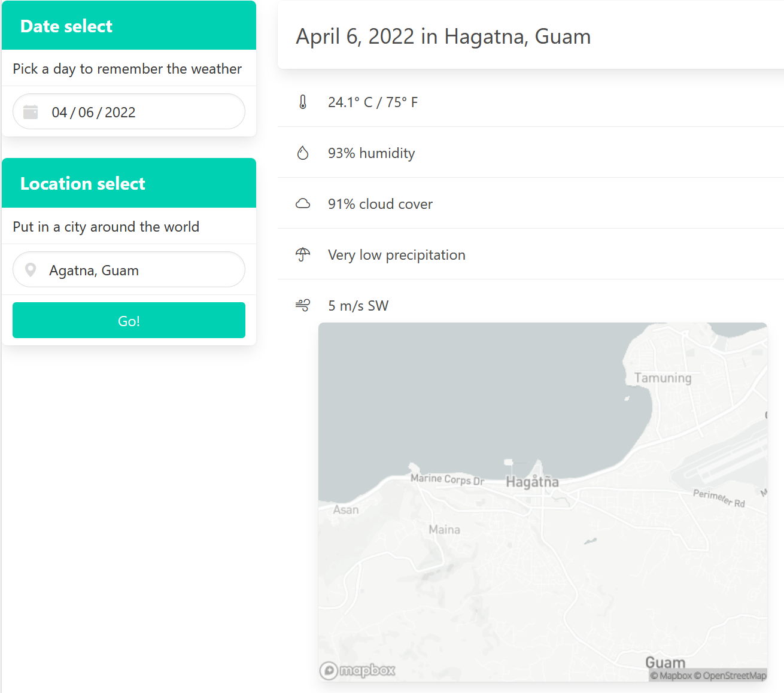Click the Hagåtña label on the map
784x693 pixels.
tap(532, 482)
